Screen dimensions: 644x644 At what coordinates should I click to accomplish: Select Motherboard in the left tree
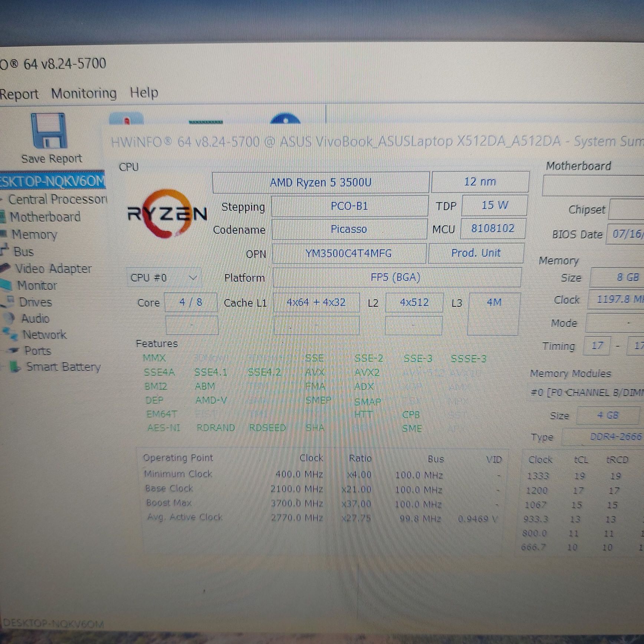[x=45, y=217]
